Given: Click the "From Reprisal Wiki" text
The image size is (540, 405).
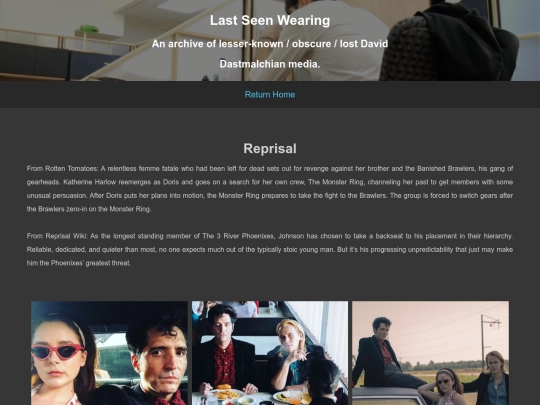Looking at the screenshot, I should tap(57, 236).
